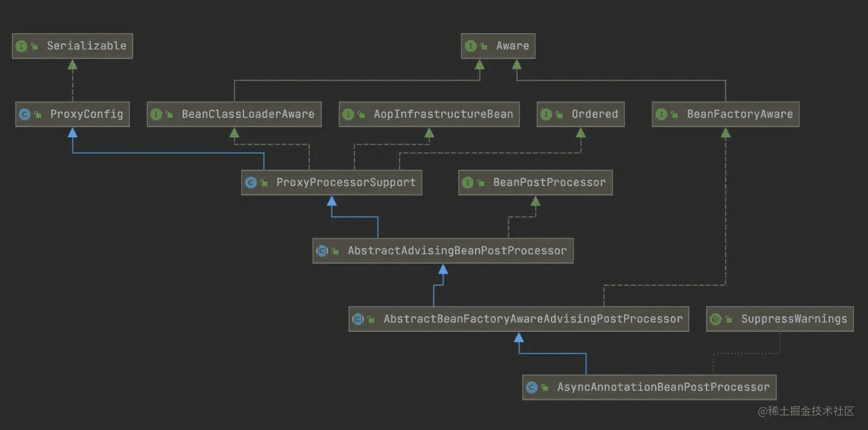The height and width of the screenshot is (430, 868).
Task: Click the public visibility icon on the BeanClassLoaderAware node
Action: pyautogui.click(x=170, y=114)
